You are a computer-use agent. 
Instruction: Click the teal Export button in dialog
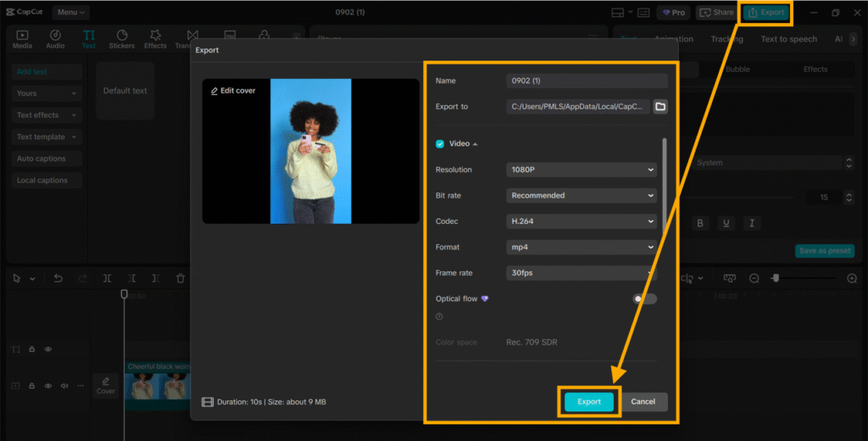(589, 402)
